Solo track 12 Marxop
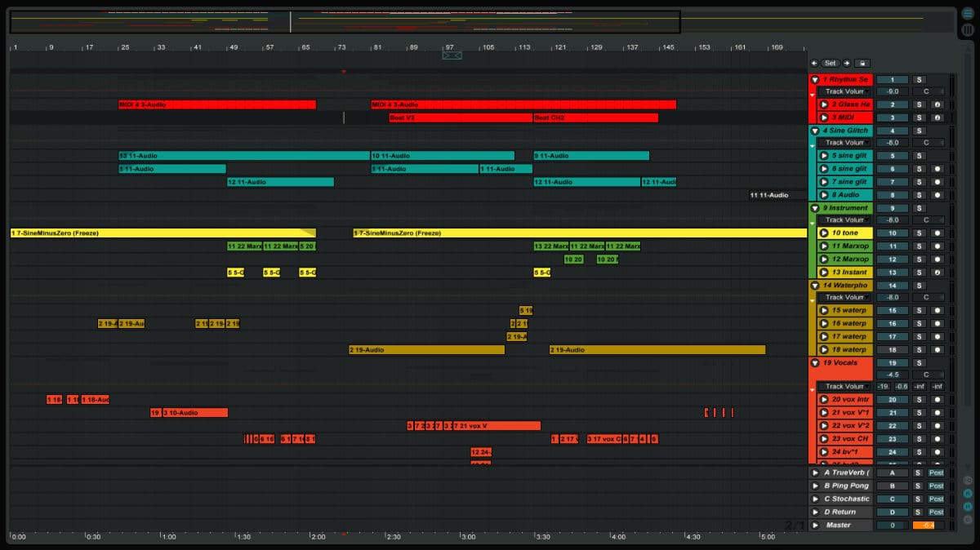Image resolution: width=980 pixels, height=550 pixels. (919, 259)
